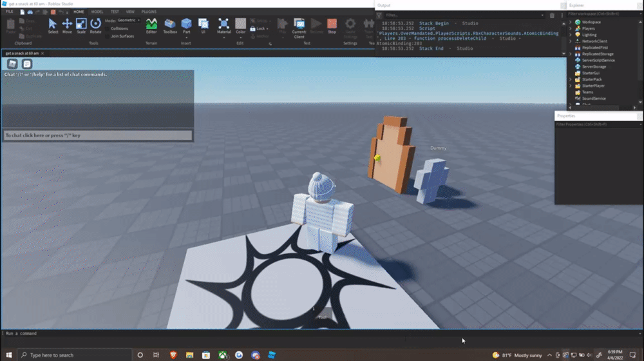Image resolution: width=644 pixels, height=361 pixels.
Task: Click the Run a command bar
Action: point(320,333)
